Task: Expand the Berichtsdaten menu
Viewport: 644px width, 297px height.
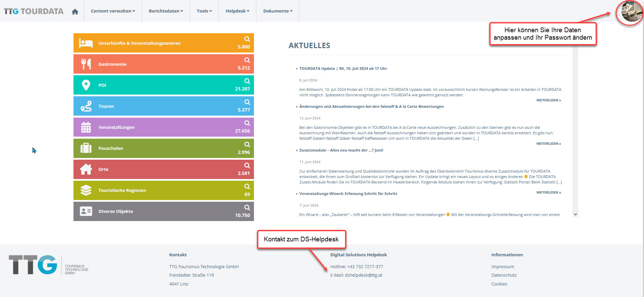Action: [166, 11]
